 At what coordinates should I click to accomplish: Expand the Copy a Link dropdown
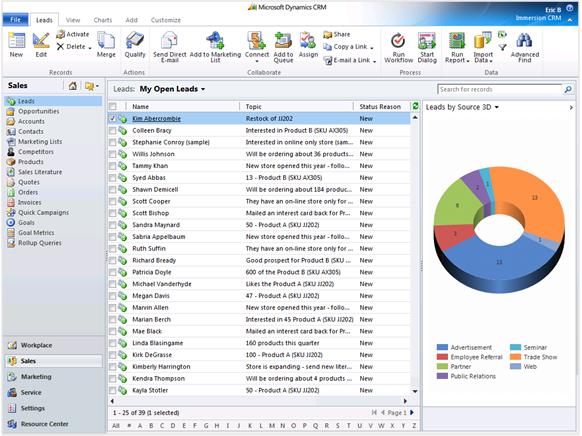tap(372, 47)
